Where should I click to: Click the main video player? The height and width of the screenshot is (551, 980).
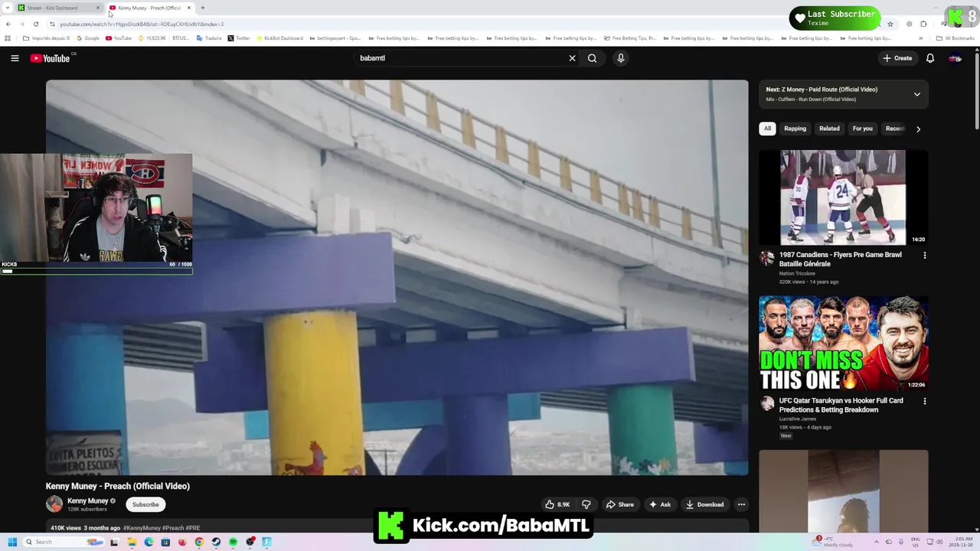tap(397, 277)
